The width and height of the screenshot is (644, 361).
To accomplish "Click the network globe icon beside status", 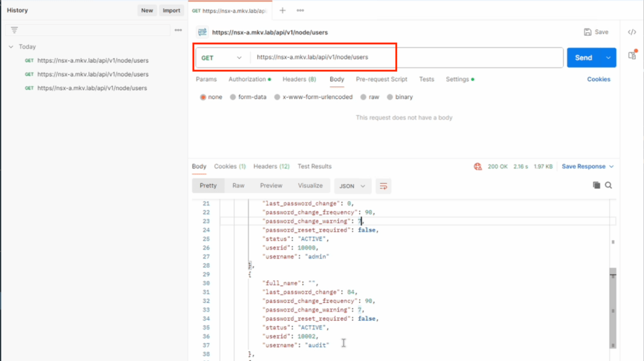I will 478,166.
